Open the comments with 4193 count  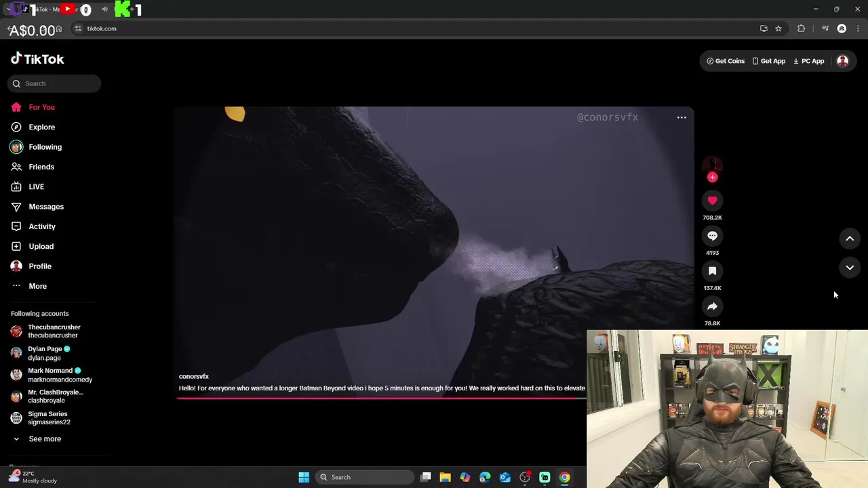click(712, 236)
